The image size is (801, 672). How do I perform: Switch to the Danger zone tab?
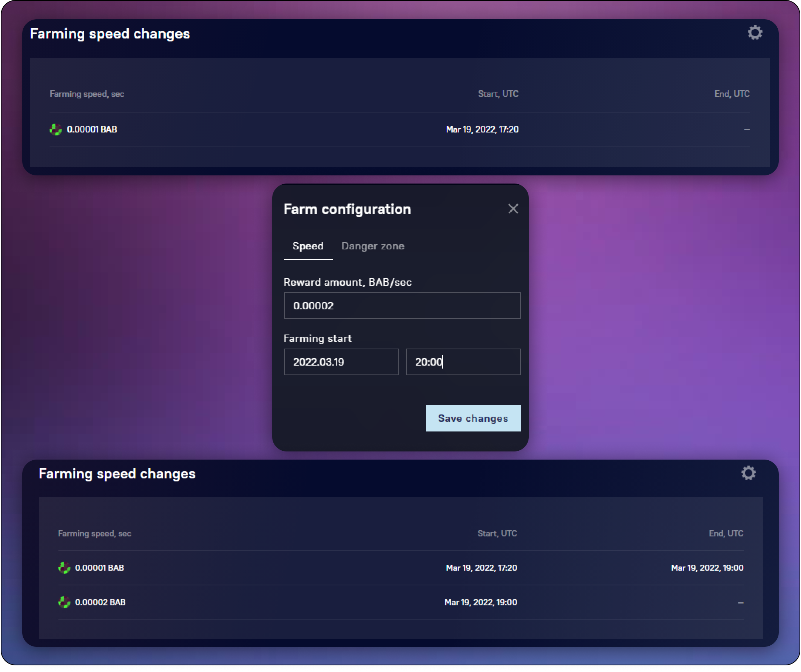click(372, 246)
